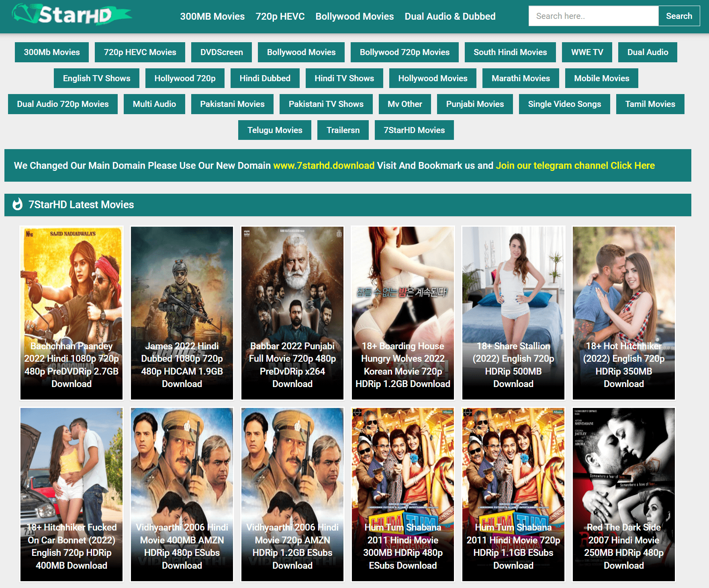Choose the DVDScreen category

coord(221,52)
